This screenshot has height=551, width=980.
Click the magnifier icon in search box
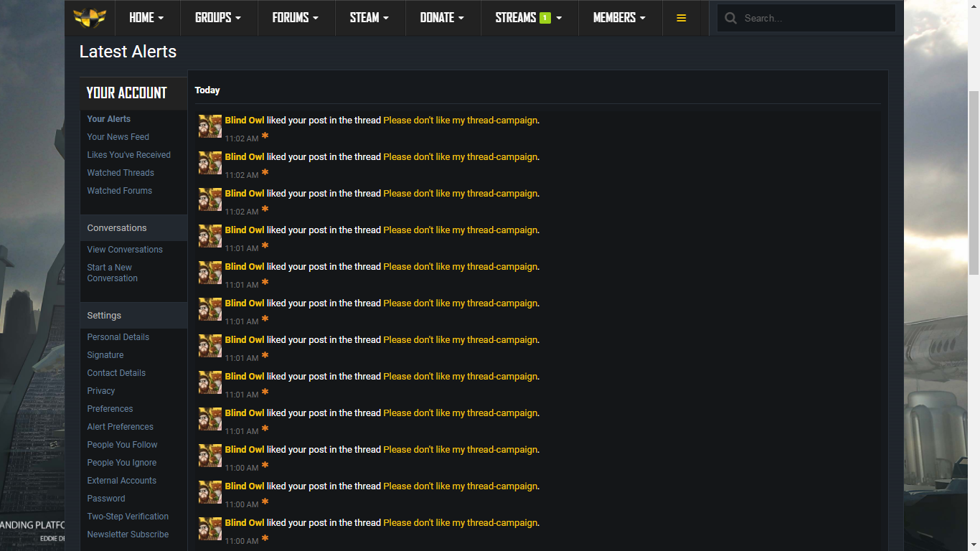[730, 18]
